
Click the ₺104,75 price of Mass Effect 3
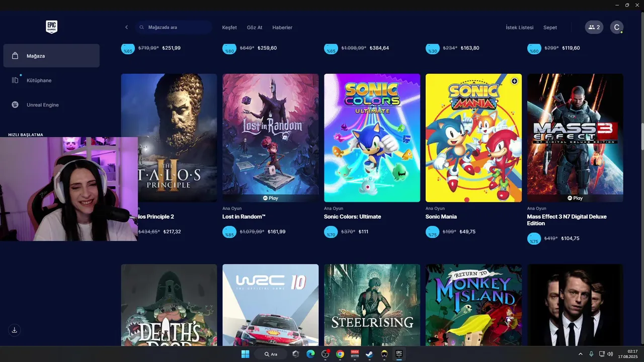pos(570,238)
